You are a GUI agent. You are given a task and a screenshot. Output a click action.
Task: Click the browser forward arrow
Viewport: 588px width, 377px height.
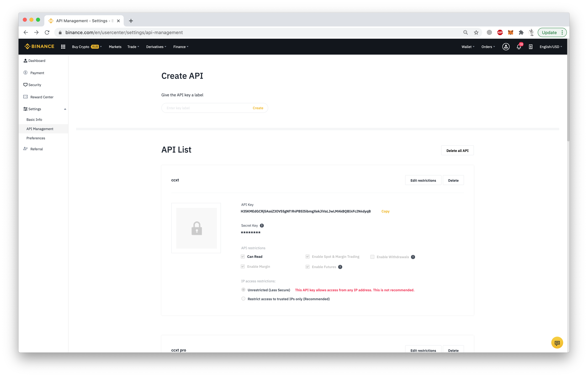[x=36, y=33]
